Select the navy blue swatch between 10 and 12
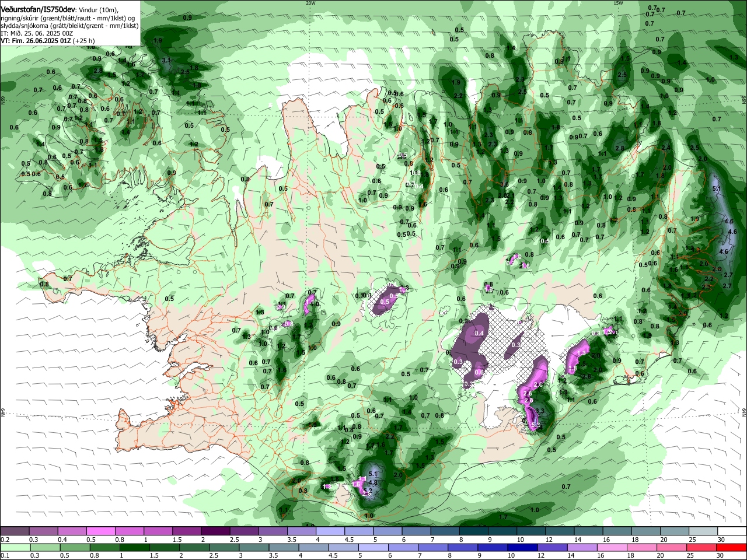The image size is (747, 560). (x=522, y=547)
